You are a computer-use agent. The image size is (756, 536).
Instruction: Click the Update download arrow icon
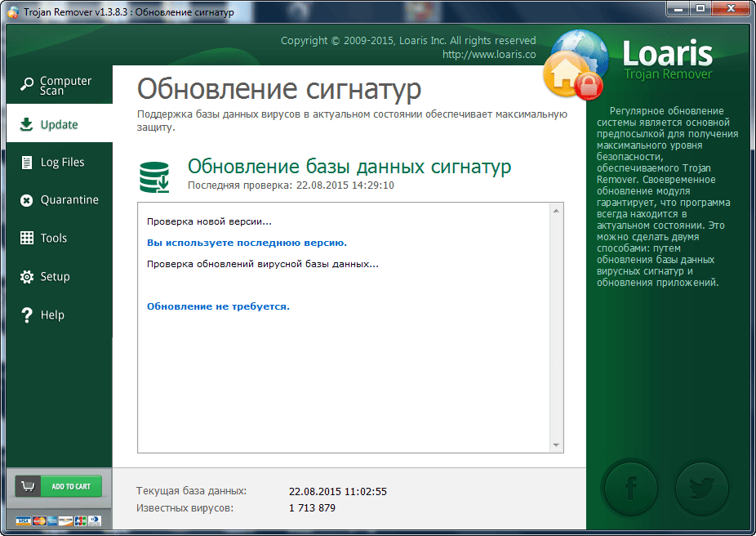(x=26, y=124)
